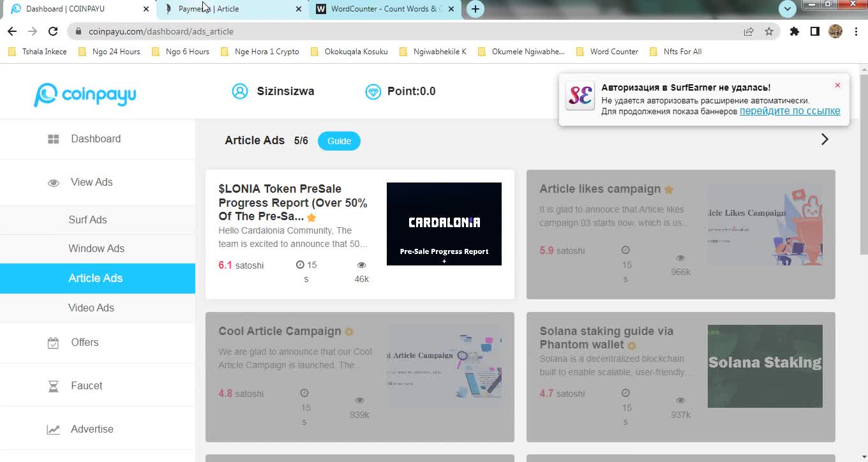The image size is (868, 462).
Task: Open the Chrome profile avatar
Action: 835,31
